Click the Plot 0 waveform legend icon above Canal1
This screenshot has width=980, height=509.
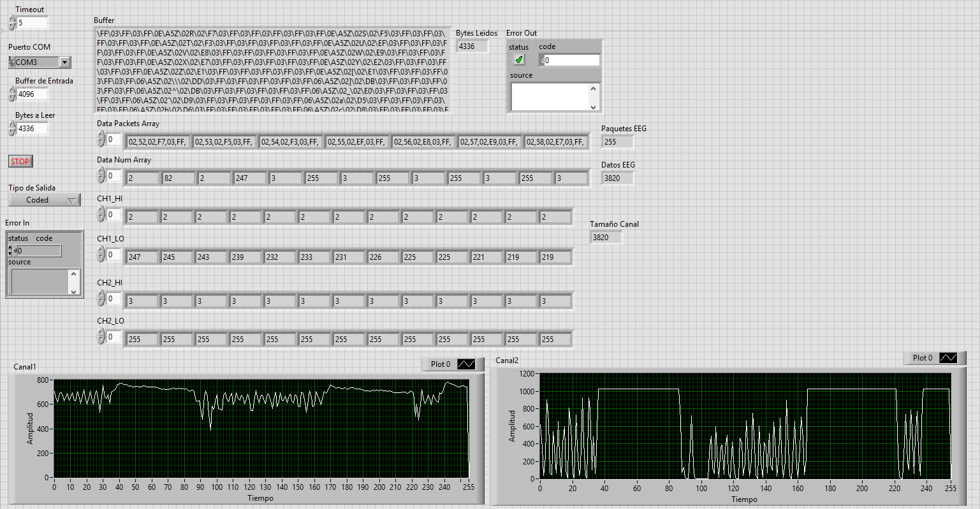[467, 364]
